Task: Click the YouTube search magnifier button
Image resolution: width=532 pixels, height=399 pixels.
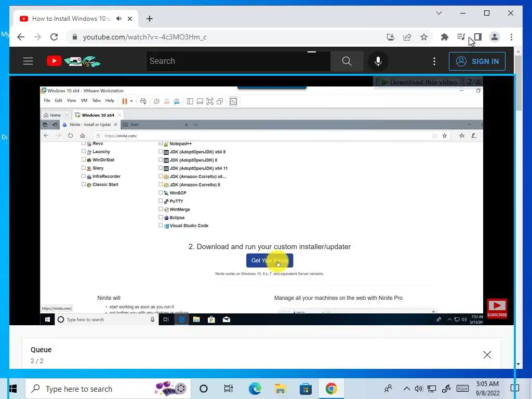Action: (x=347, y=61)
